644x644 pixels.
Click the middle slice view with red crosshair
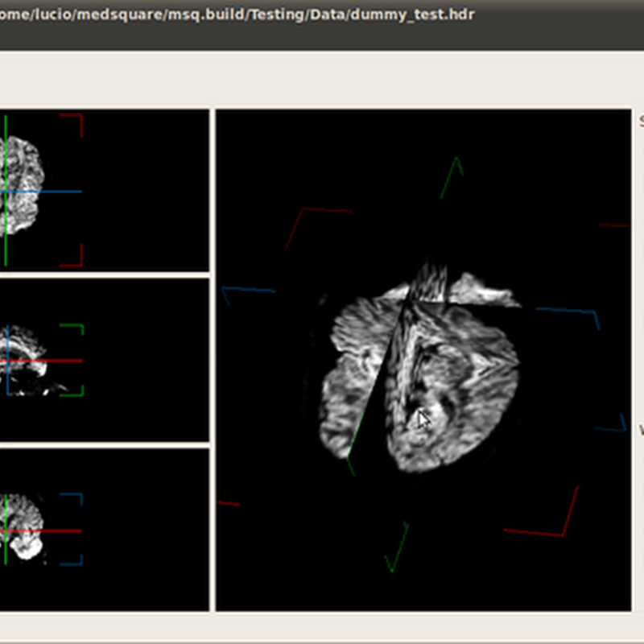point(105,360)
